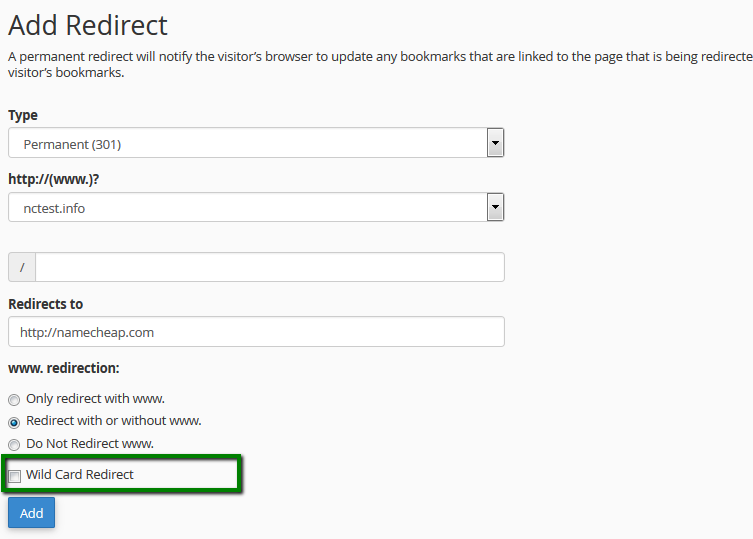Click the www. redirection section label

(x=64, y=368)
